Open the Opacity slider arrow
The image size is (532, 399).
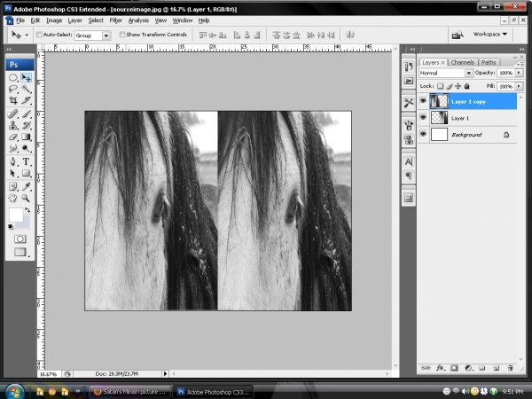pyautogui.click(x=519, y=73)
